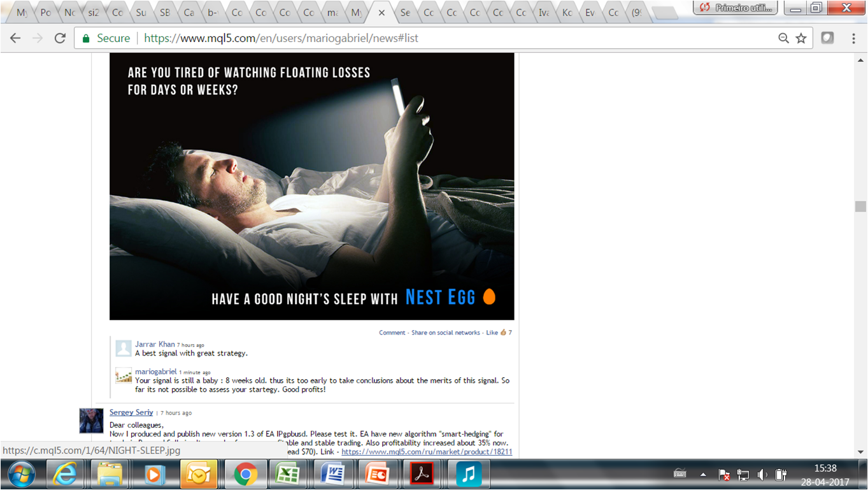Show hidden system tray icons arrow

704,475
